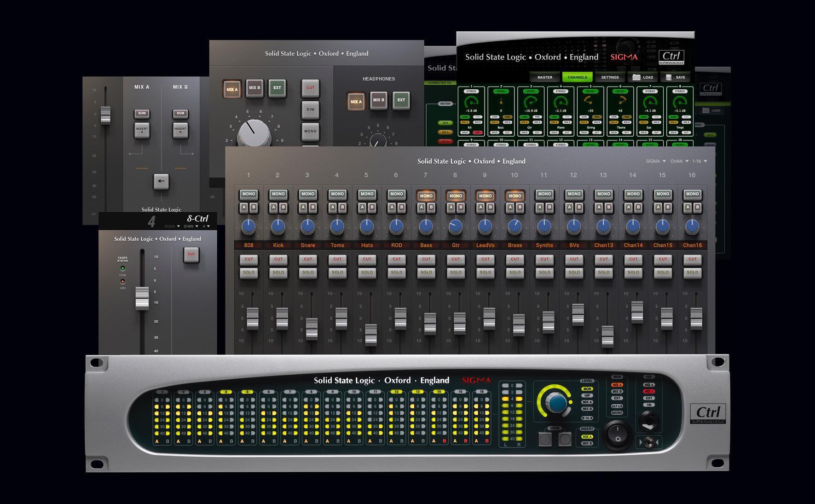815x504 pixels.
Task: Click the SIGMA logo on the Ctrl panel header
Action: [x=624, y=57]
